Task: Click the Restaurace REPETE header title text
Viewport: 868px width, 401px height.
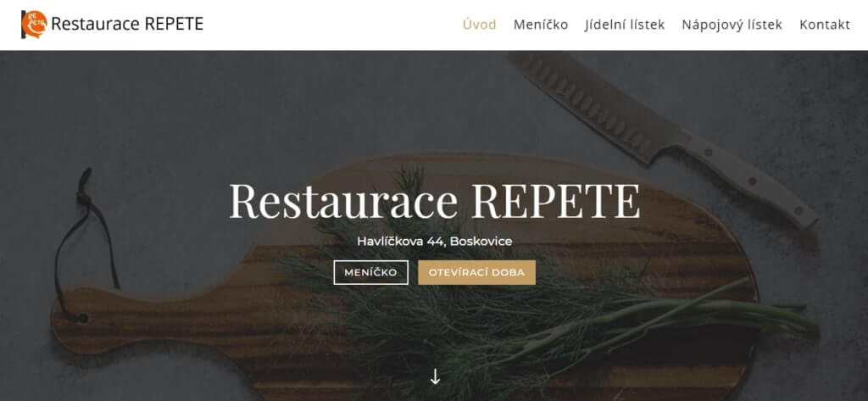Action: point(127,24)
